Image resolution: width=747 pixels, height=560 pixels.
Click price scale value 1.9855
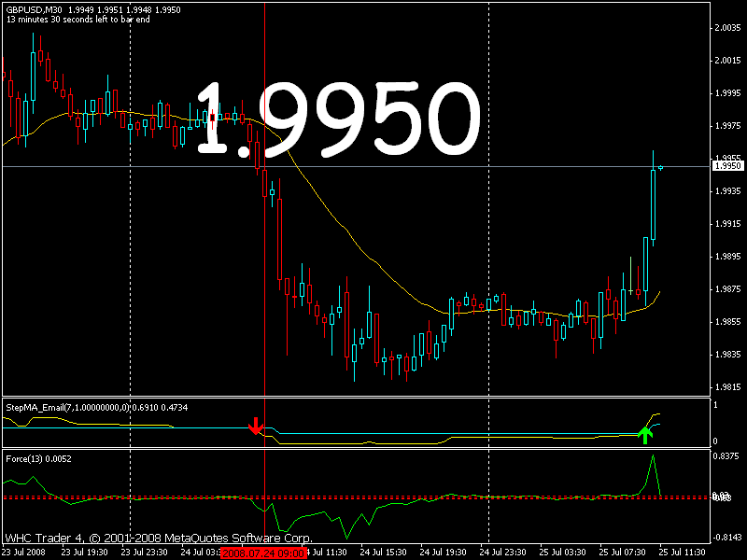click(x=728, y=322)
